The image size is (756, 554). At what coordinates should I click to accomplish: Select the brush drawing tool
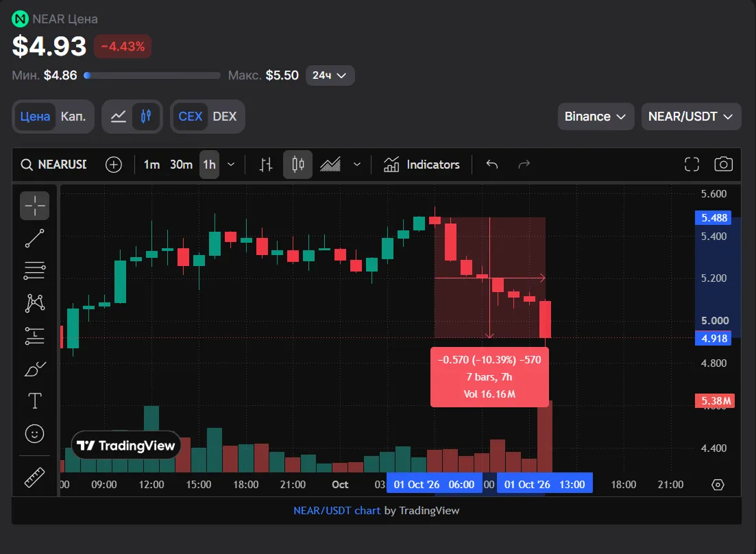coord(35,369)
